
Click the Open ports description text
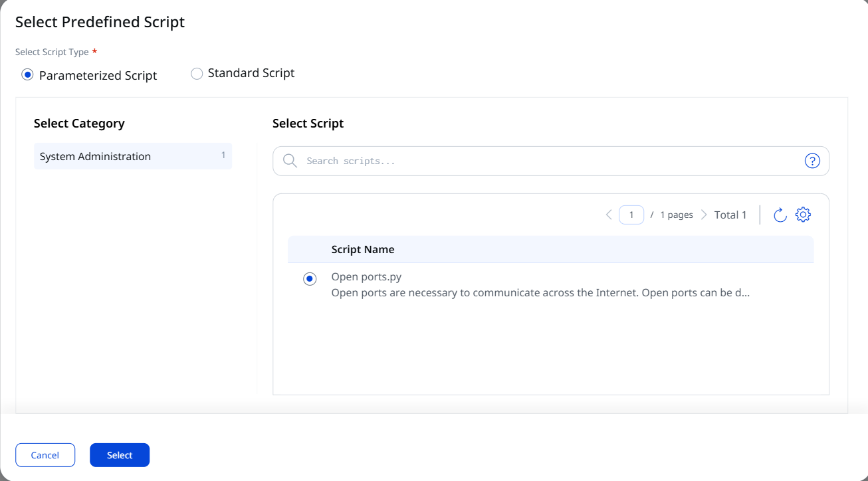(540, 292)
